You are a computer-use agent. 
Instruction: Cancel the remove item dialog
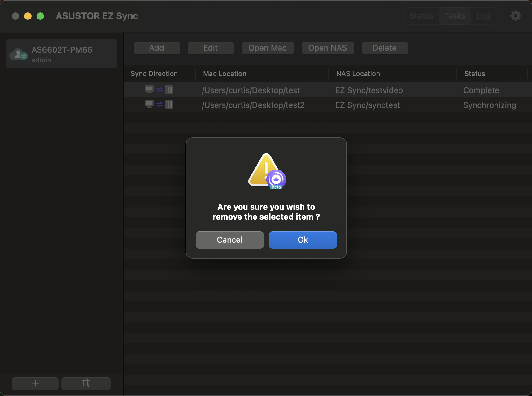(230, 240)
